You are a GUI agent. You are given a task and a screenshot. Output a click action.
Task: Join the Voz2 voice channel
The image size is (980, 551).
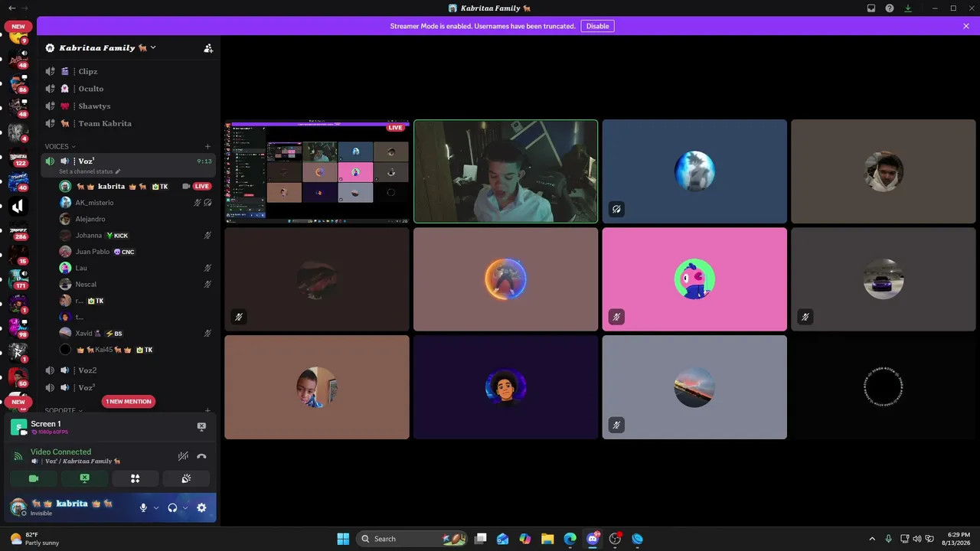129,370
